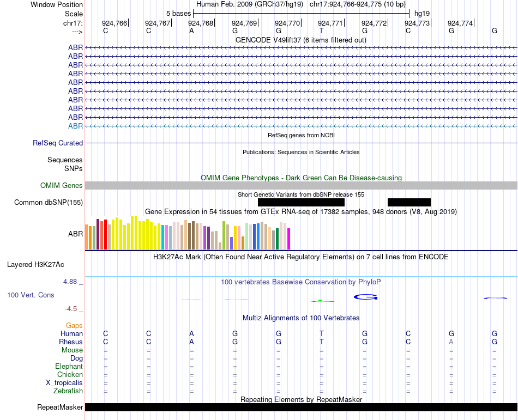Open the 100 Vert. Cons track label
The image size is (518, 420).
pos(31,295)
